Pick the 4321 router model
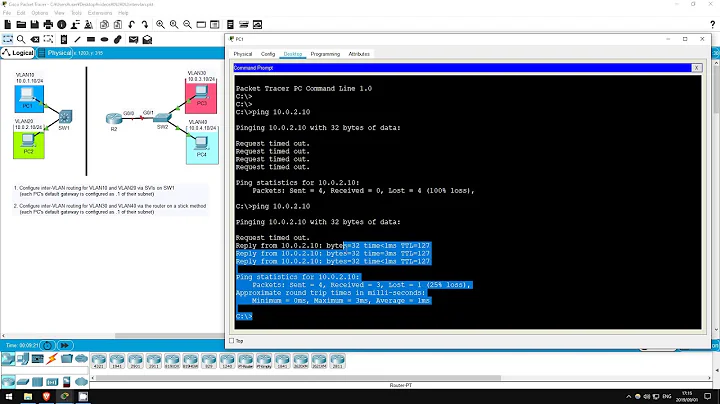 [x=99, y=361]
